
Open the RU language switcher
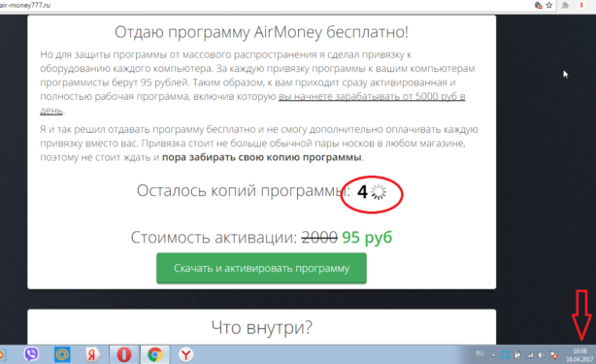[480, 353]
